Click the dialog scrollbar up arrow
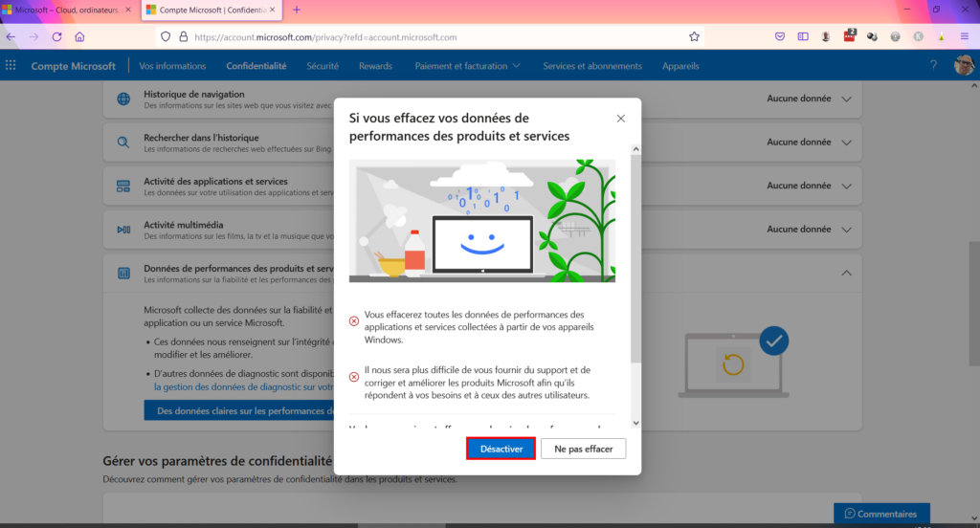The height and width of the screenshot is (528, 980). [635, 148]
